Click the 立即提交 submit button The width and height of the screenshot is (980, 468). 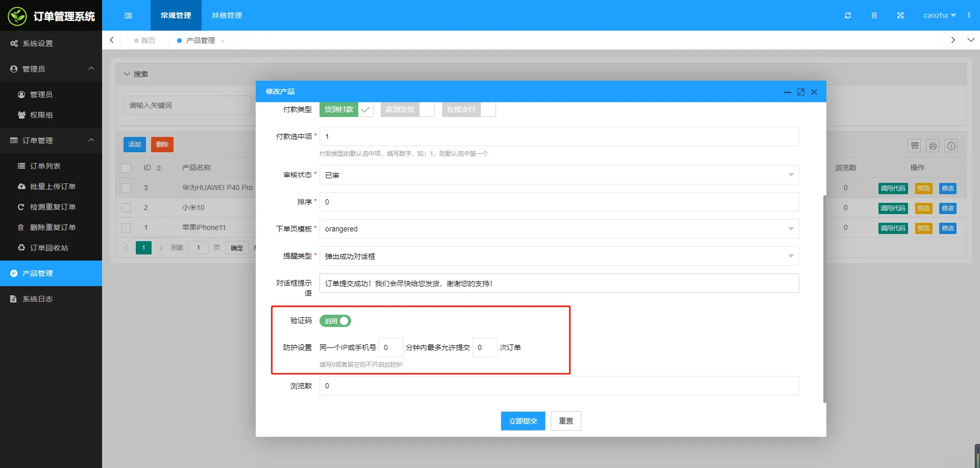click(x=523, y=420)
